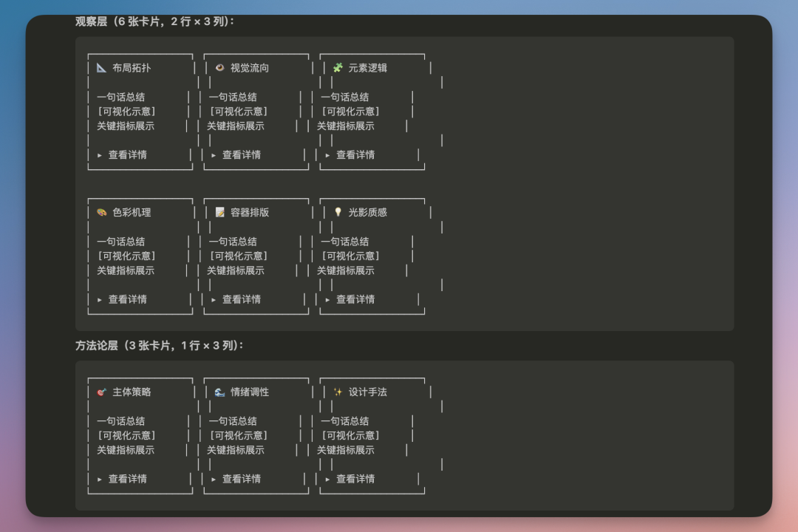Click the sparkles icon beside 设计手法
This screenshot has width=798, height=532.
pos(338,392)
